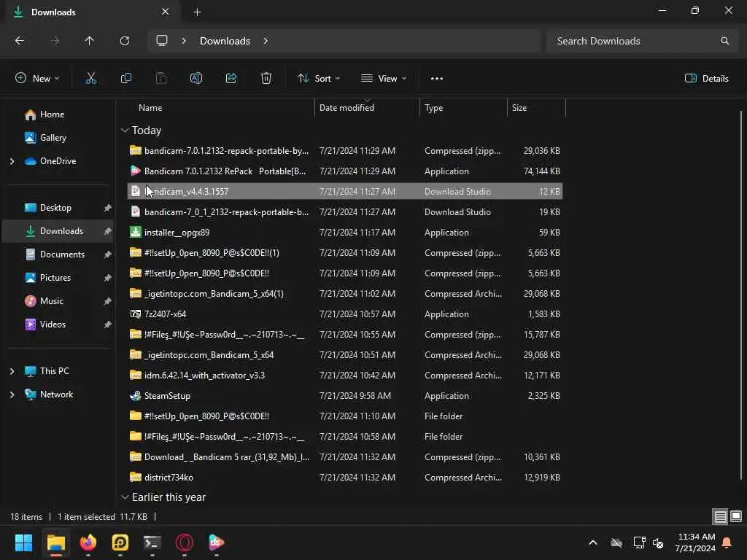Click the notification bell in system tray

(727, 542)
